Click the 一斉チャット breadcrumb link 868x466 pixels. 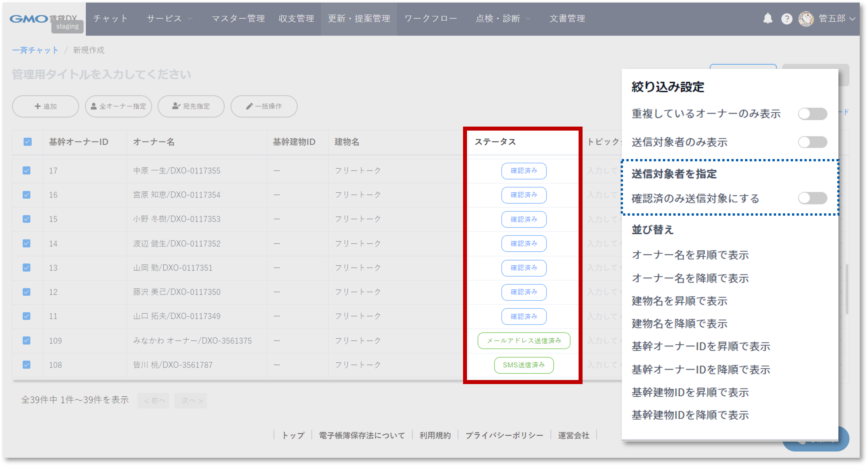[x=35, y=50]
